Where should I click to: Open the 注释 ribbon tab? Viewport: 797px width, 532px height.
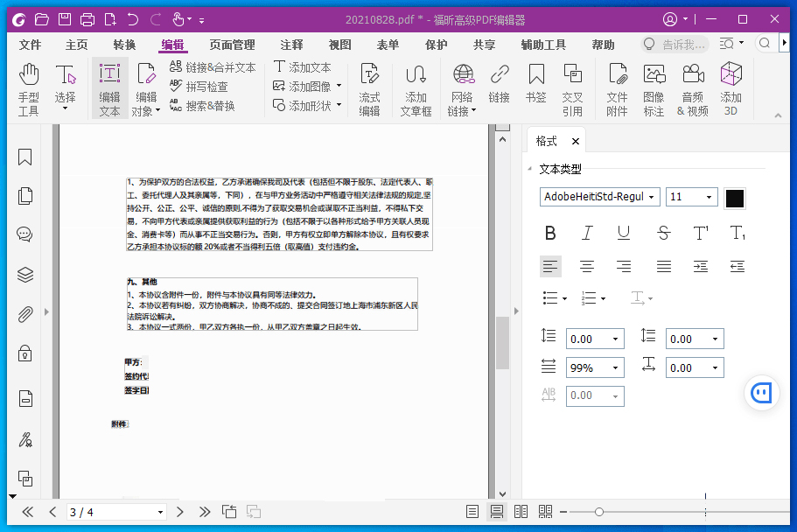pos(290,43)
